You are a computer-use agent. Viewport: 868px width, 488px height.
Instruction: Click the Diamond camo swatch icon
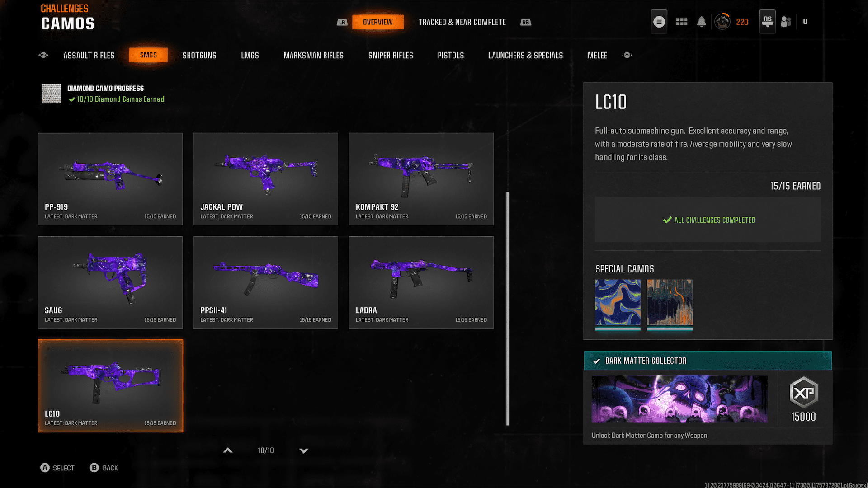coord(52,93)
